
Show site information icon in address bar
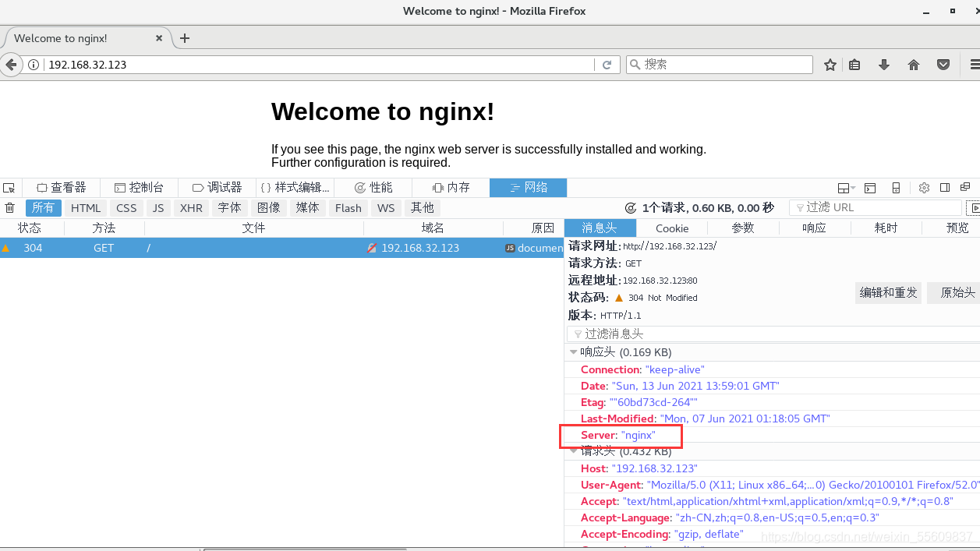(34, 65)
